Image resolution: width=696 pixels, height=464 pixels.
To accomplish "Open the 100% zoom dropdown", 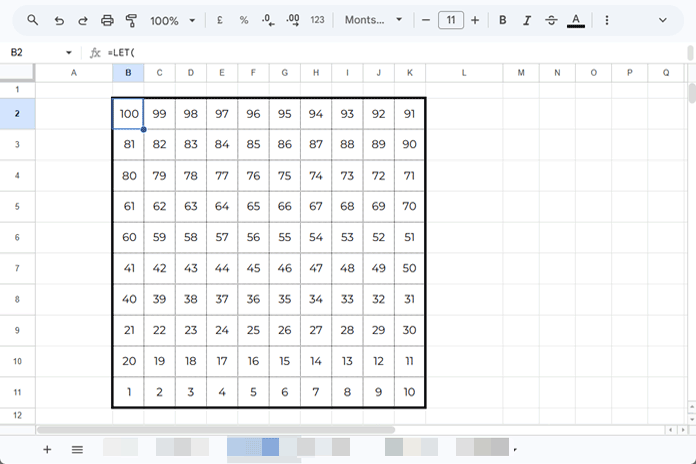I will [x=173, y=20].
